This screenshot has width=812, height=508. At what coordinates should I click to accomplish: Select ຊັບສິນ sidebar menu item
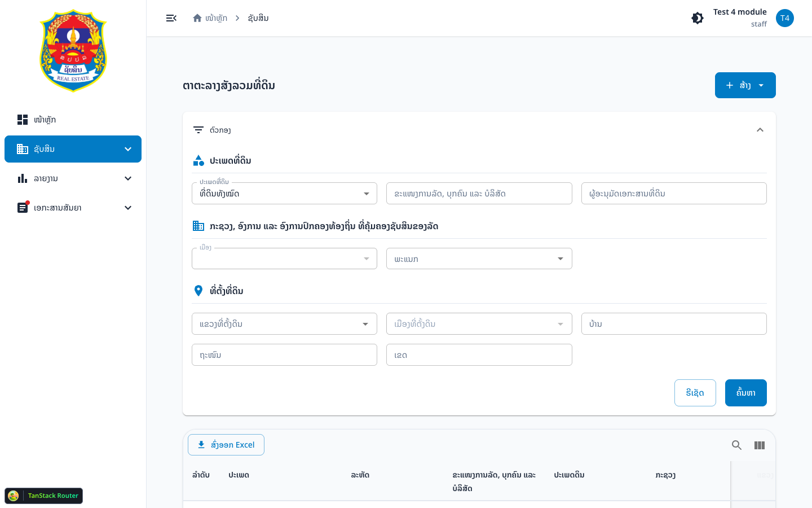pyautogui.click(x=73, y=149)
